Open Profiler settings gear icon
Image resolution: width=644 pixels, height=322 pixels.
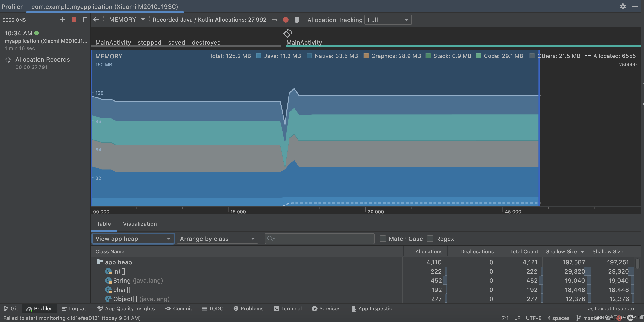(623, 6)
